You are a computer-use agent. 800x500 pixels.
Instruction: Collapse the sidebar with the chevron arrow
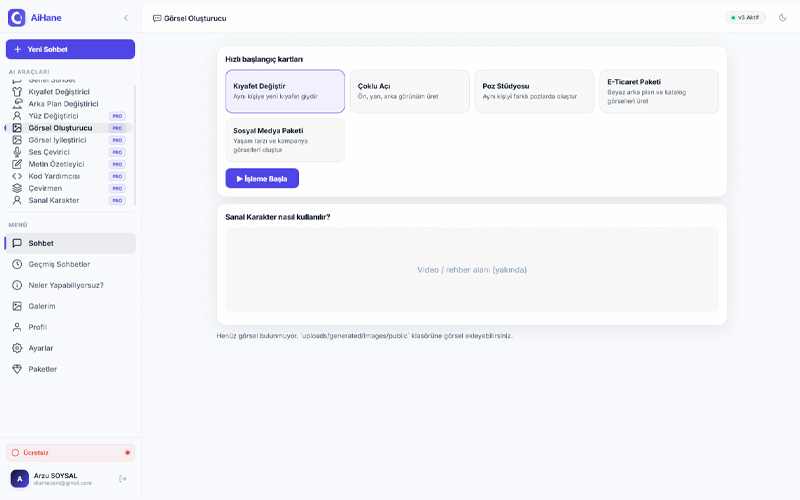pyautogui.click(x=125, y=18)
